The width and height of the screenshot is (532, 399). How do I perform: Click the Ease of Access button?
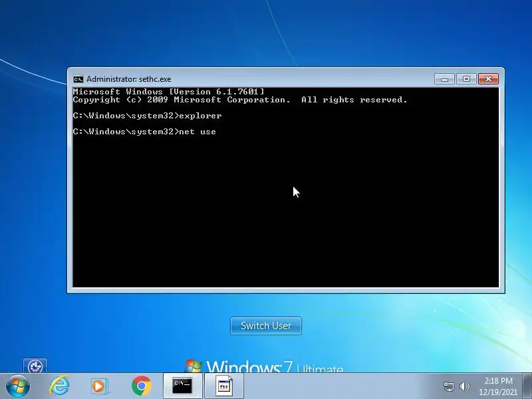(35, 366)
